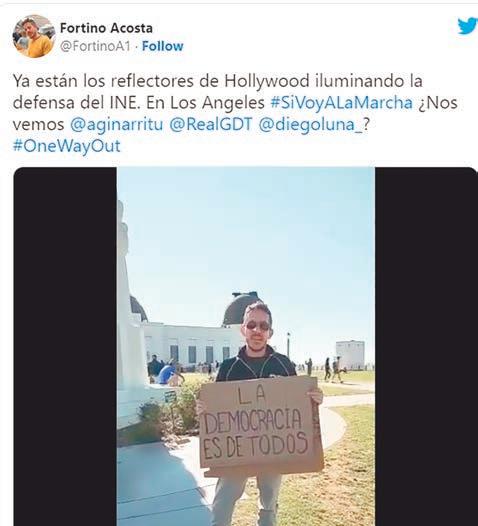The width and height of the screenshot is (478, 526).
Task: Open the @FortinoA1 handle link
Action: click(95, 46)
